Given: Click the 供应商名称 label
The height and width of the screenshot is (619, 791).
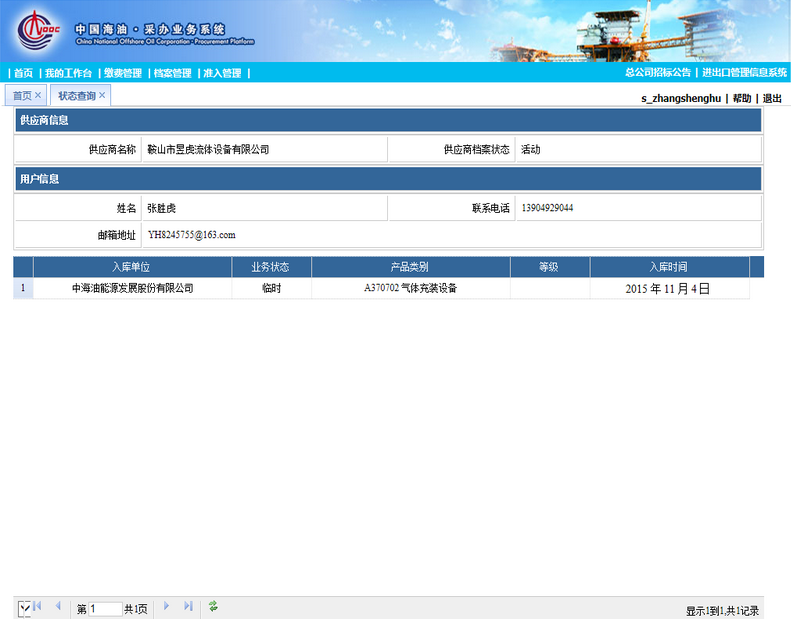Looking at the screenshot, I should pos(112,149).
